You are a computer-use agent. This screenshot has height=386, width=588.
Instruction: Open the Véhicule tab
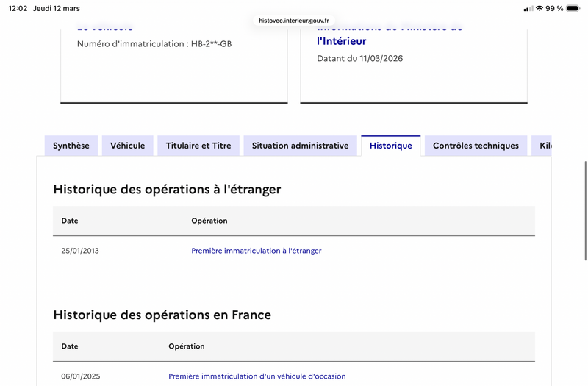(x=128, y=146)
